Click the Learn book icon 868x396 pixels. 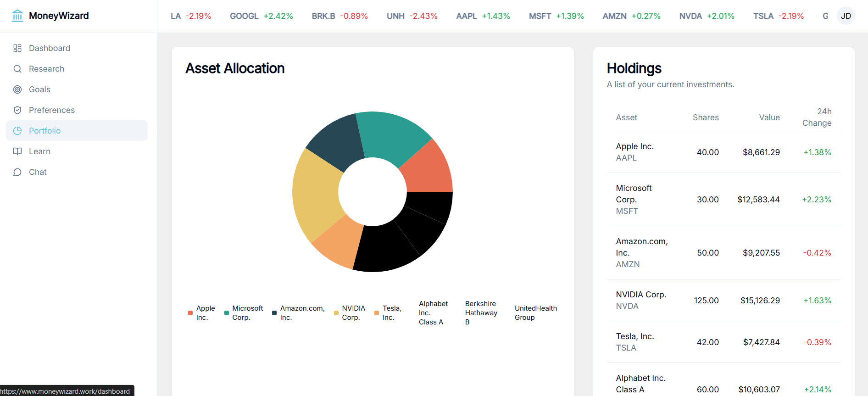pyautogui.click(x=17, y=151)
